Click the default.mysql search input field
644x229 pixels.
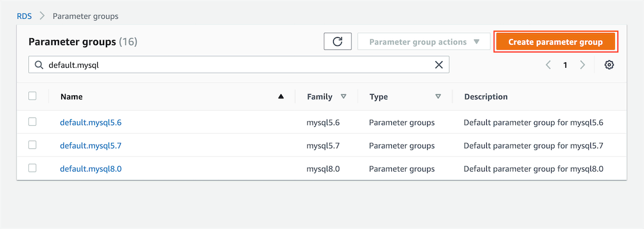[236, 65]
